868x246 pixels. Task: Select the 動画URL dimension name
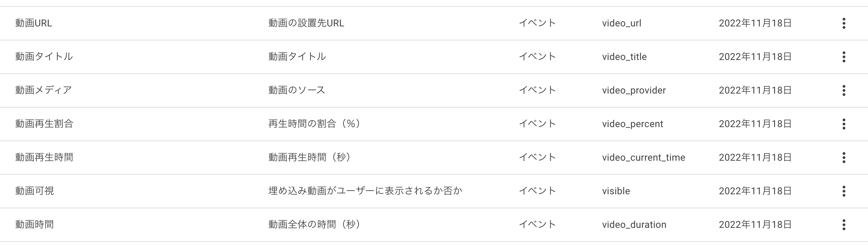[34, 23]
